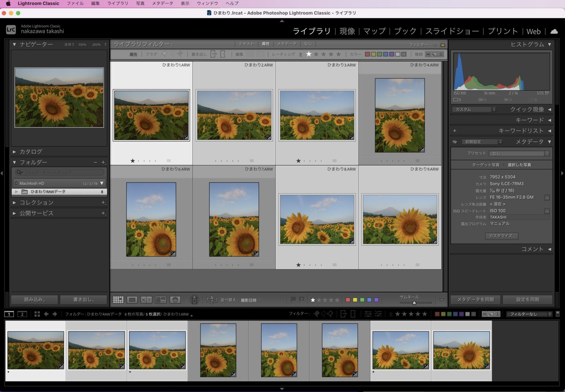Screen dimensions: 565x392
Task: Select the ひまわり9.ARW thumbnail in grid
Action: point(400,219)
